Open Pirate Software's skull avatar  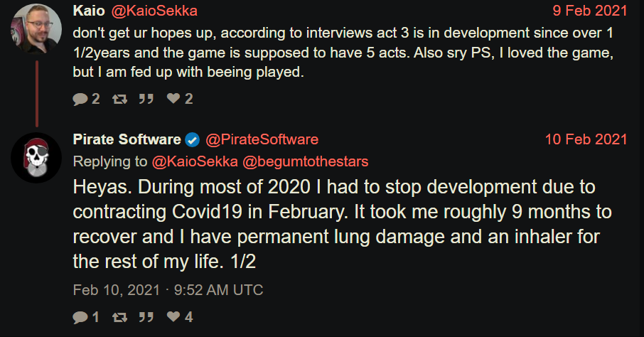pyautogui.click(x=36, y=156)
